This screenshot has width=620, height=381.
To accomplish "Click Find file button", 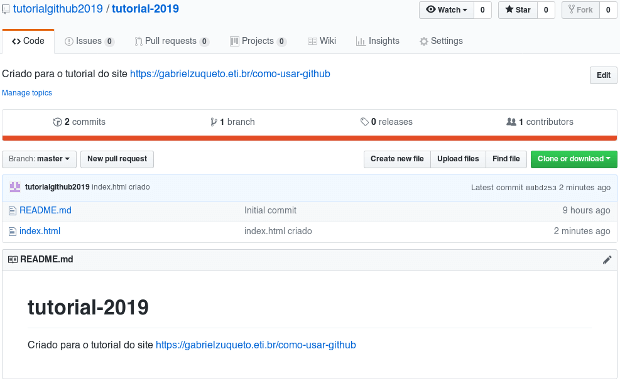I will 506,159.
